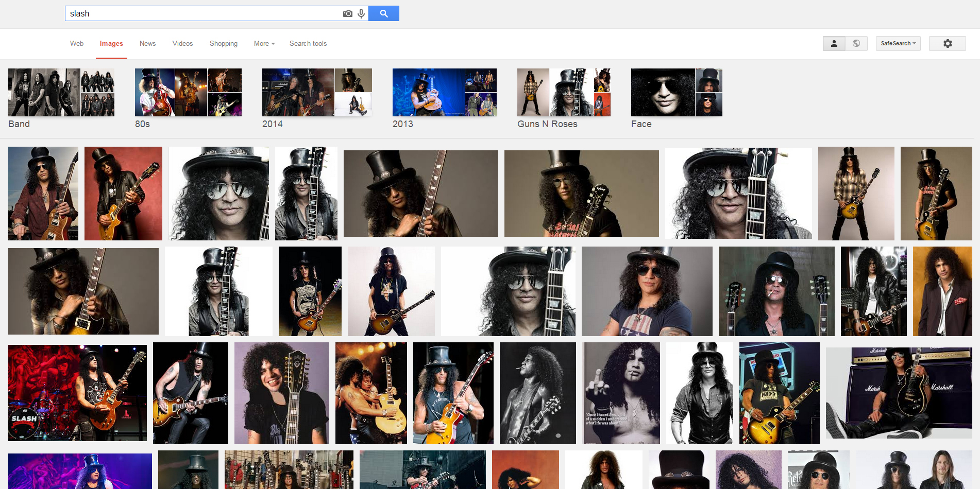
Task: Open concert image with SLASH drum logo
Action: click(77, 393)
